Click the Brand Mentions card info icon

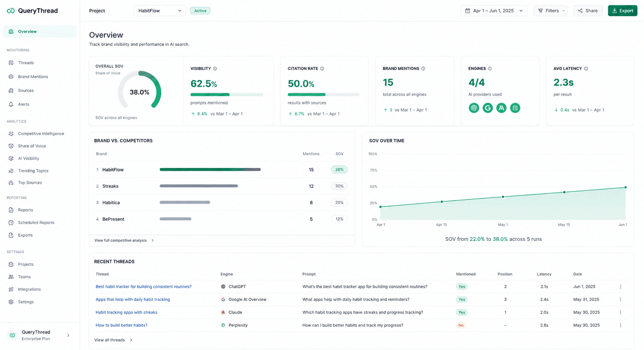point(423,68)
